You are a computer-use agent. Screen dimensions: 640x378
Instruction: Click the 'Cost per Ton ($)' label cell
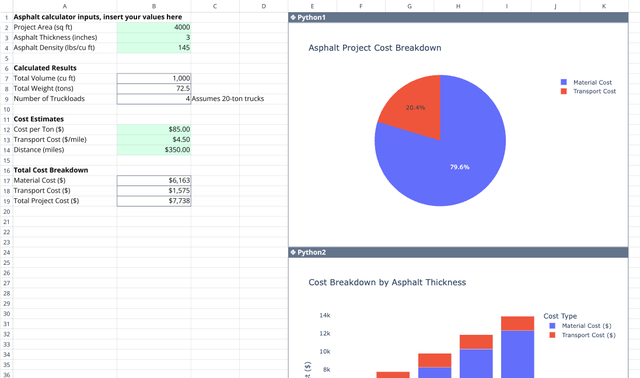click(65, 129)
